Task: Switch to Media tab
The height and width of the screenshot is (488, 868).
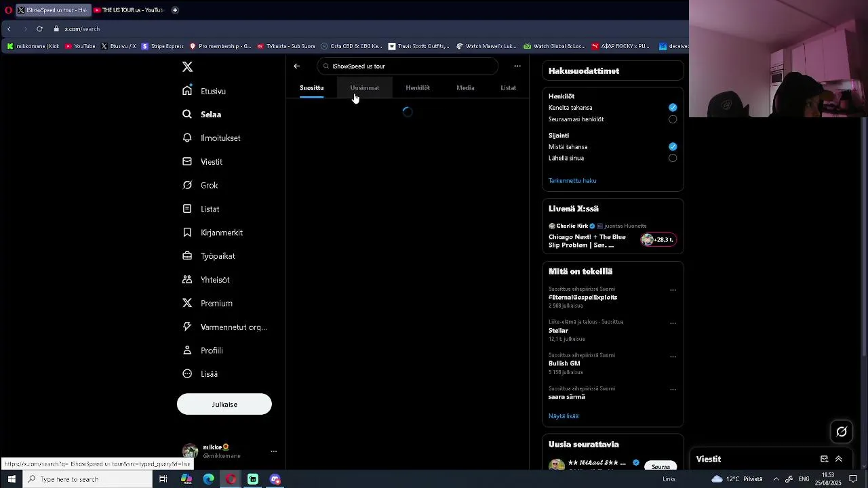Action: [465, 87]
